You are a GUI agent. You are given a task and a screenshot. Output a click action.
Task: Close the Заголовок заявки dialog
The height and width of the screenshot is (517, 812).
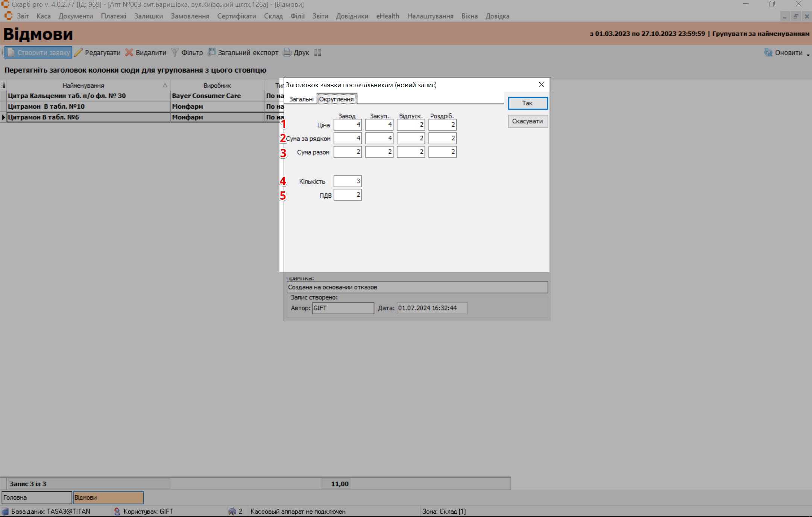click(541, 85)
